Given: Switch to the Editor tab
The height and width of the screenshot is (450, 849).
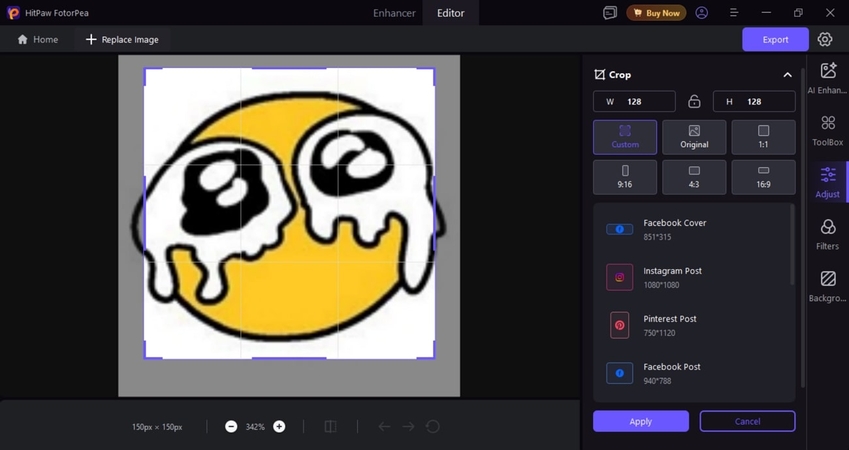Looking at the screenshot, I should pyautogui.click(x=450, y=13).
